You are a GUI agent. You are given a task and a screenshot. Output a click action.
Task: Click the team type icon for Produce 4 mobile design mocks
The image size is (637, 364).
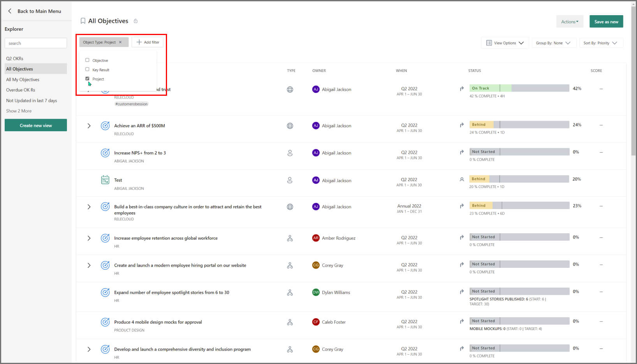click(290, 322)
